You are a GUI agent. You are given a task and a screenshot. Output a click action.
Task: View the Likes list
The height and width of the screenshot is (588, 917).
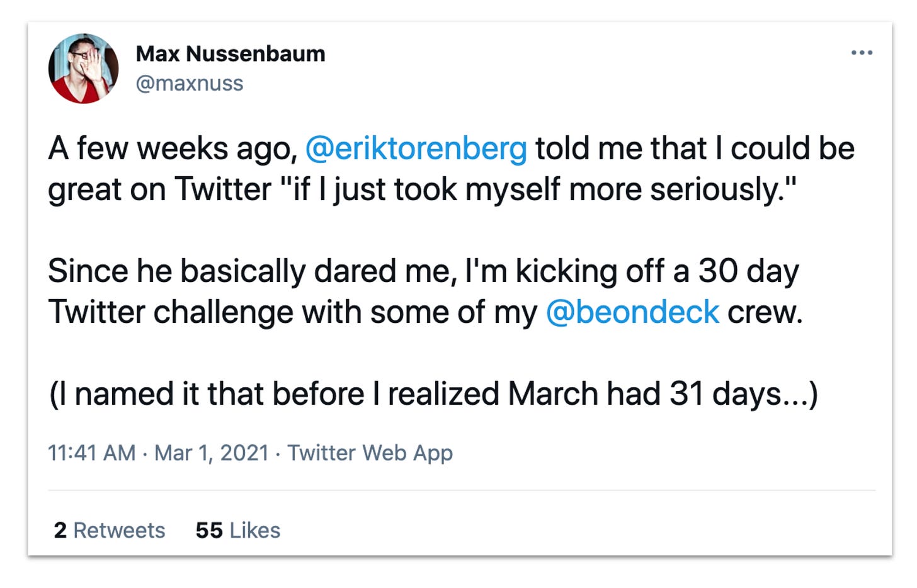coord(254,530)
